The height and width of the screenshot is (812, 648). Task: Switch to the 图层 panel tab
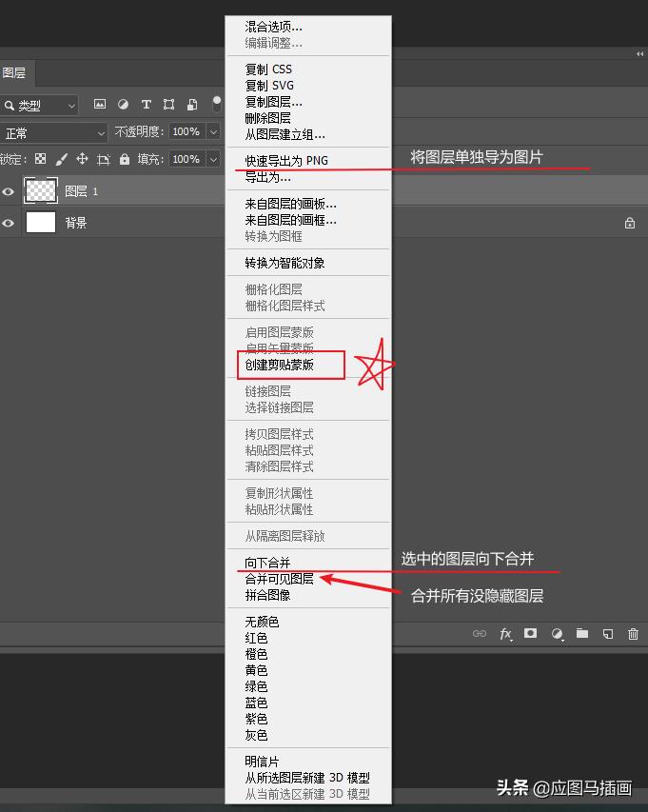coord(14,73)
